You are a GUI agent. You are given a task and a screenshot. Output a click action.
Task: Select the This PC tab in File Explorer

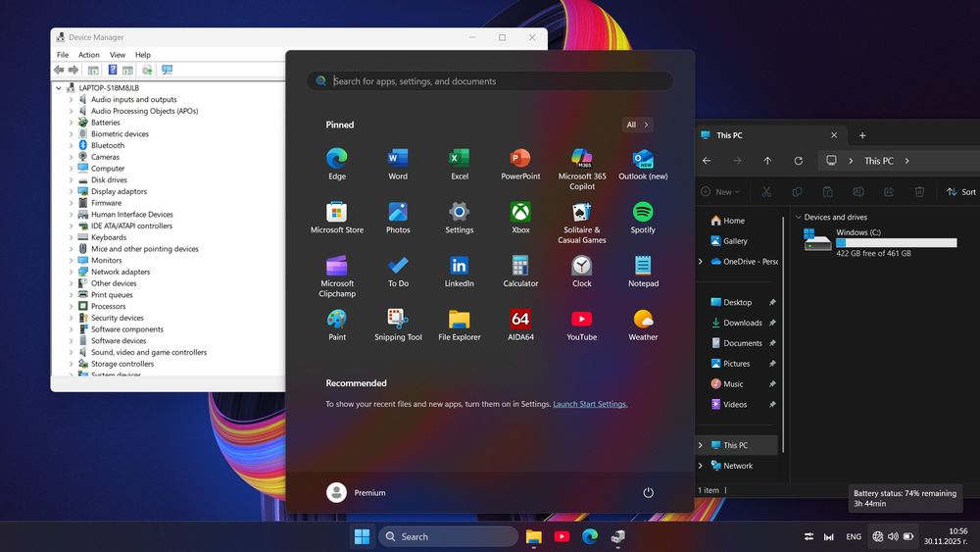click(770, 135)
